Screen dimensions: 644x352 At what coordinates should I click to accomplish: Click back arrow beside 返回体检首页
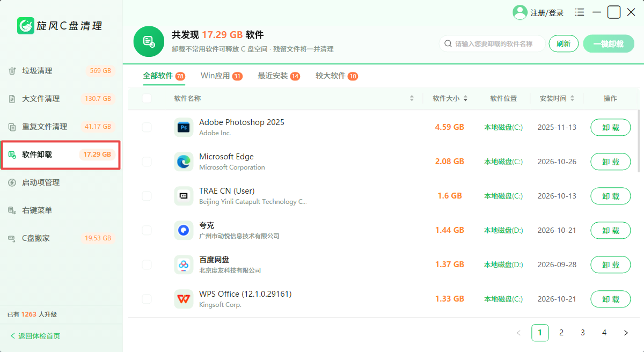click(13, 336)
